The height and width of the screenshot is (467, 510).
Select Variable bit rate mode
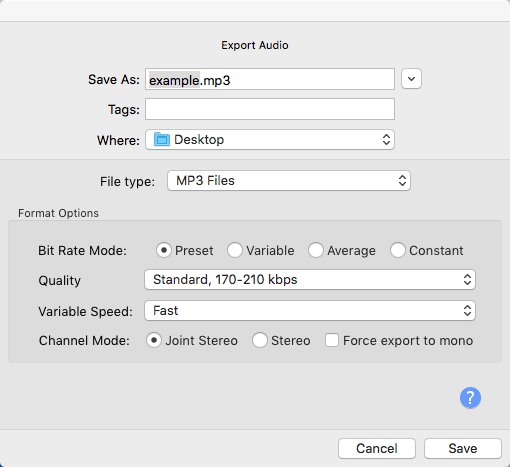click(x=235, y=250)
